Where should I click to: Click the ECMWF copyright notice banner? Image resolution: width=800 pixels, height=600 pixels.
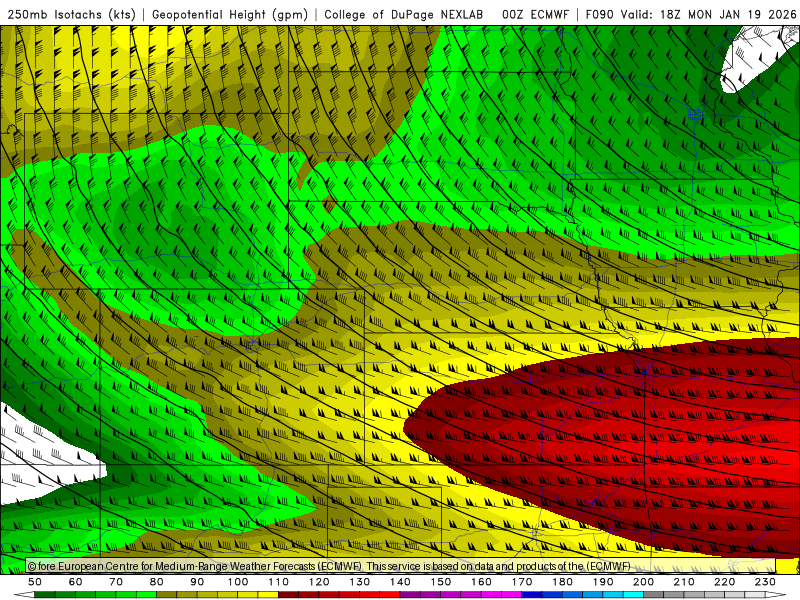pos(401,566)
